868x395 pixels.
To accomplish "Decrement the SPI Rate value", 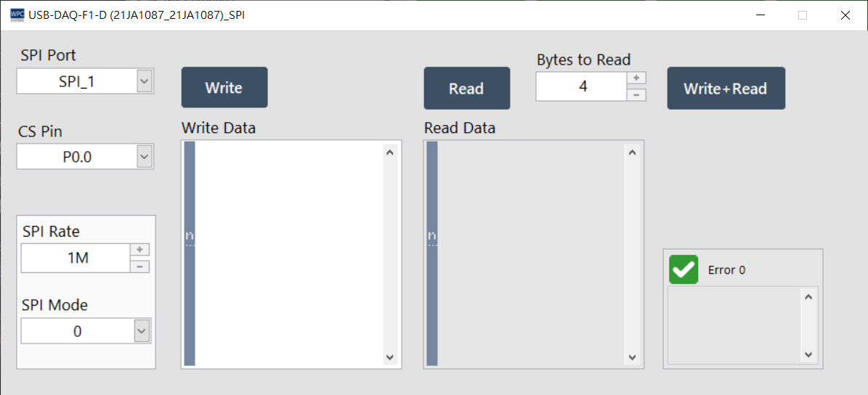I will click(139, 266).
